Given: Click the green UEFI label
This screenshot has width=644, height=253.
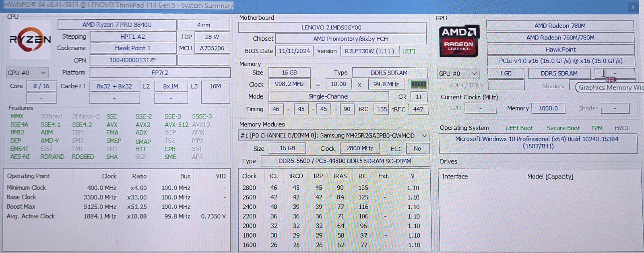Looking at the screenshot, I should pos(409,52).
